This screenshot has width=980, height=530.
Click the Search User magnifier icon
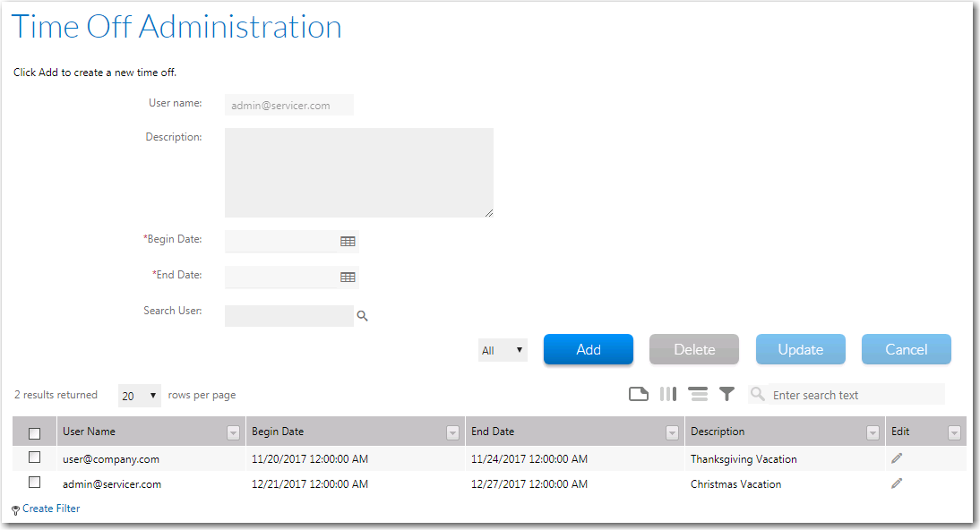pos(363,316)
